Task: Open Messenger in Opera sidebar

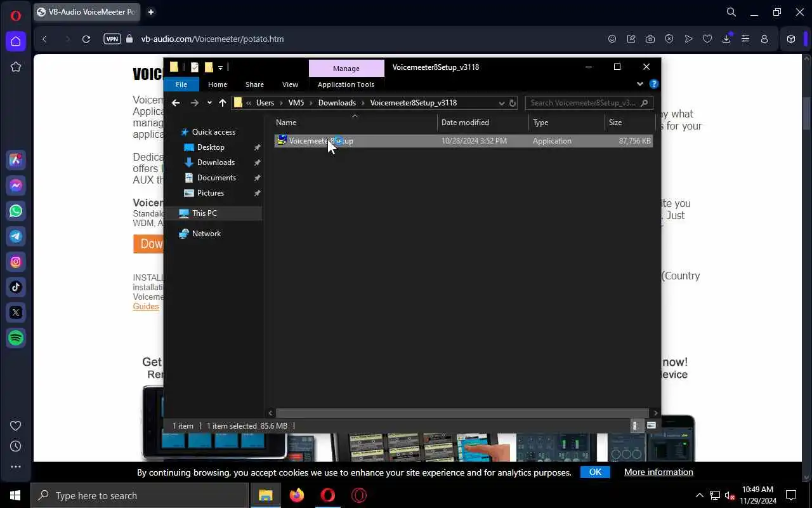Action: point(16,185)
